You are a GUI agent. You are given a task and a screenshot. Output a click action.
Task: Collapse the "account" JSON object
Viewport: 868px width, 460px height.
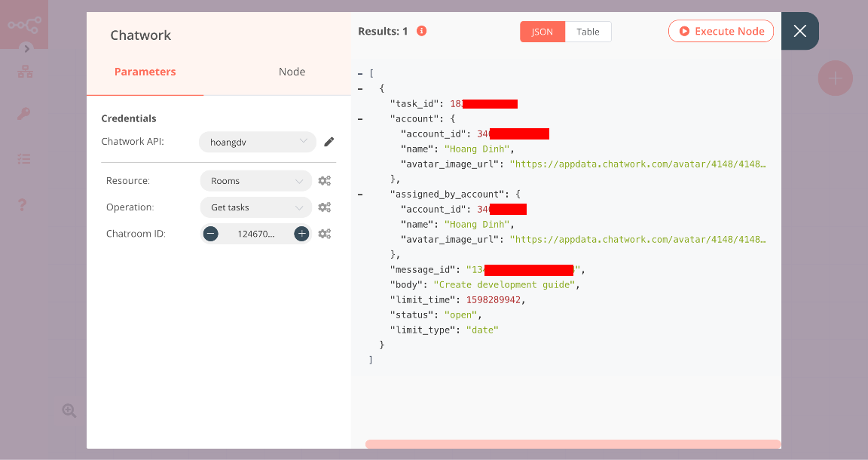360,119
